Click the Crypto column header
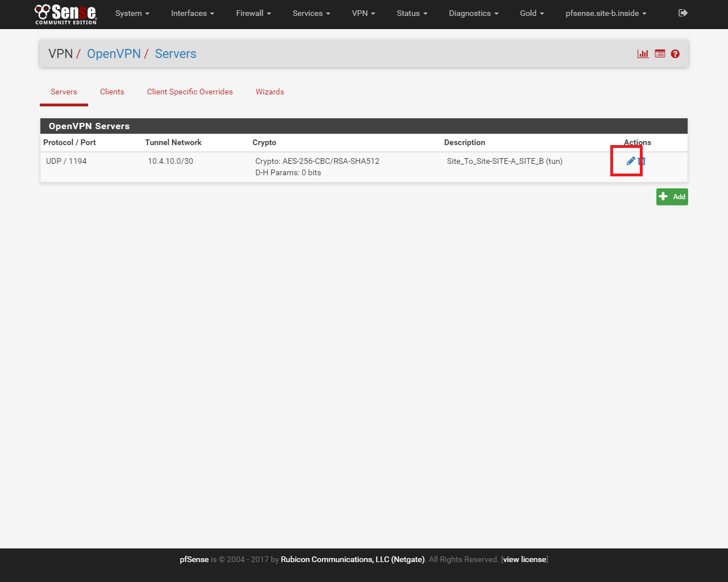Image resolution: width=728 pixels, height=582 pixels. tap(264, 142)
